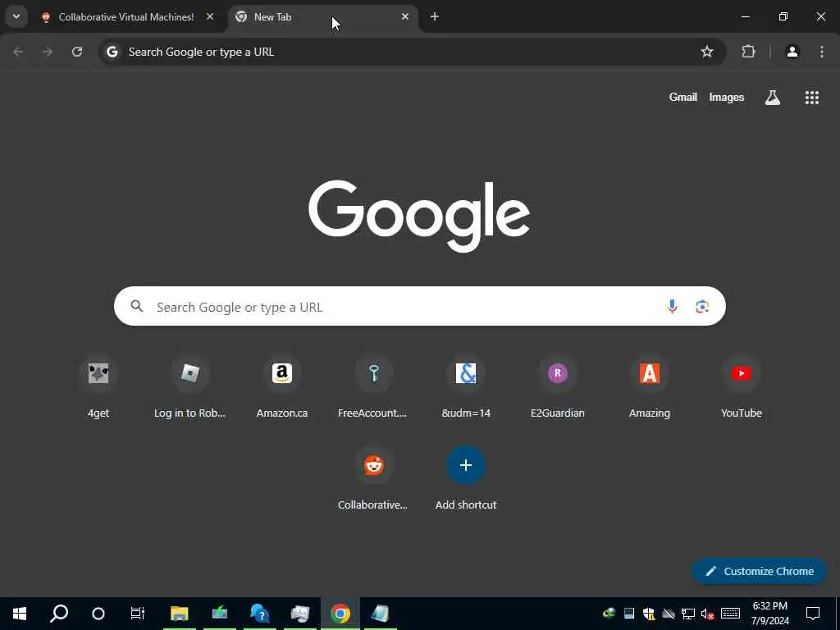Open the tab search dropdown arrow
The image size is (840, 630).
(16, 16)
